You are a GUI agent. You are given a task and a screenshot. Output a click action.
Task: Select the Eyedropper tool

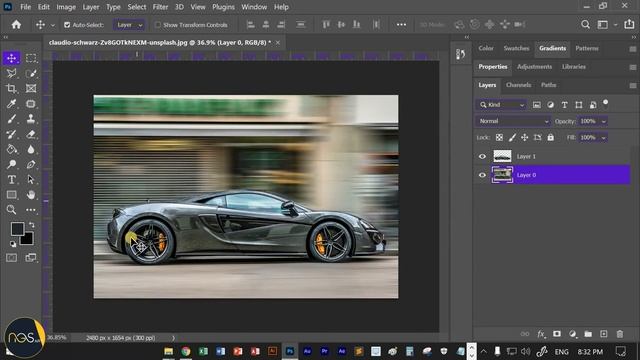tap(11, 104)
